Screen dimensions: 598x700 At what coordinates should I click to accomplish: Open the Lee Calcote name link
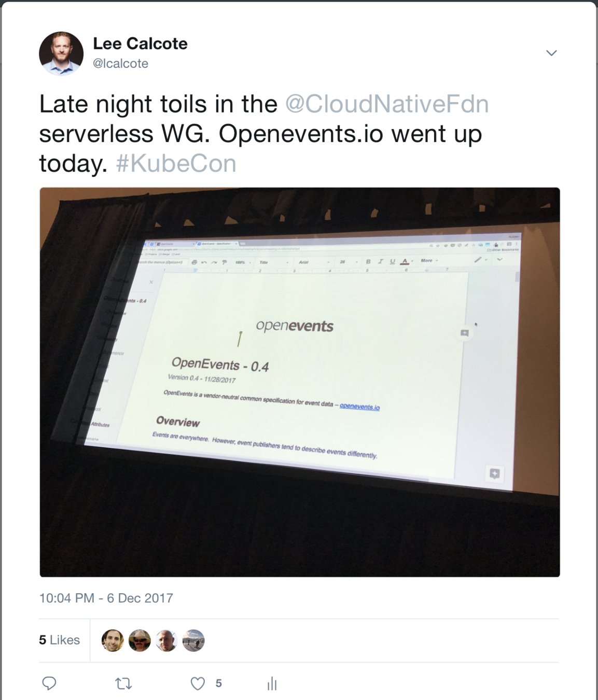[x=140, y=44]
